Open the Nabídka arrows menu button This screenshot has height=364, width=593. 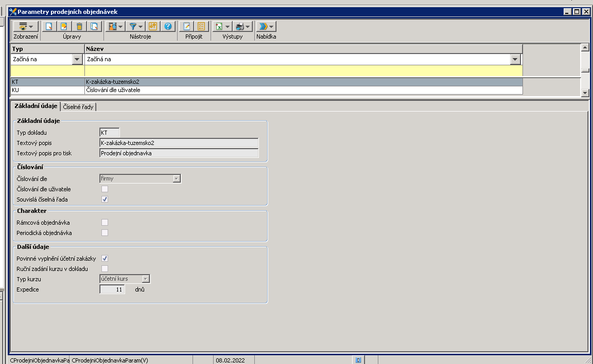pos(266,26)
